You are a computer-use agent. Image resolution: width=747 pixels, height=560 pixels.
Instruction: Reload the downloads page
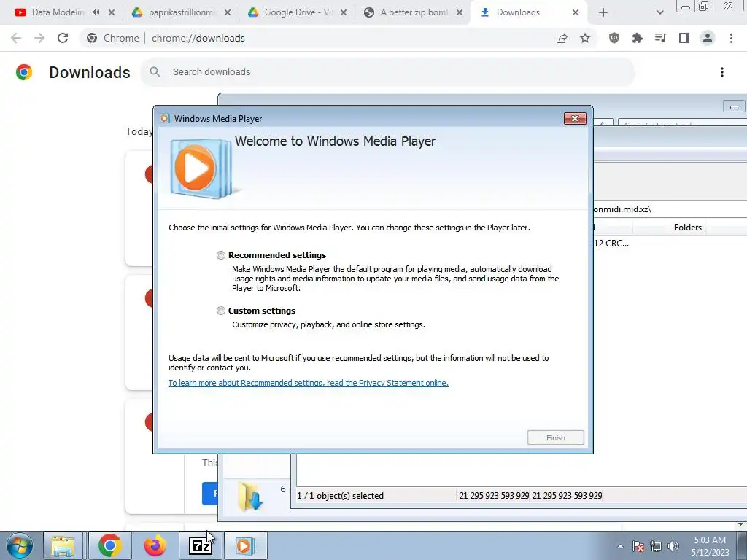[63, 38]
